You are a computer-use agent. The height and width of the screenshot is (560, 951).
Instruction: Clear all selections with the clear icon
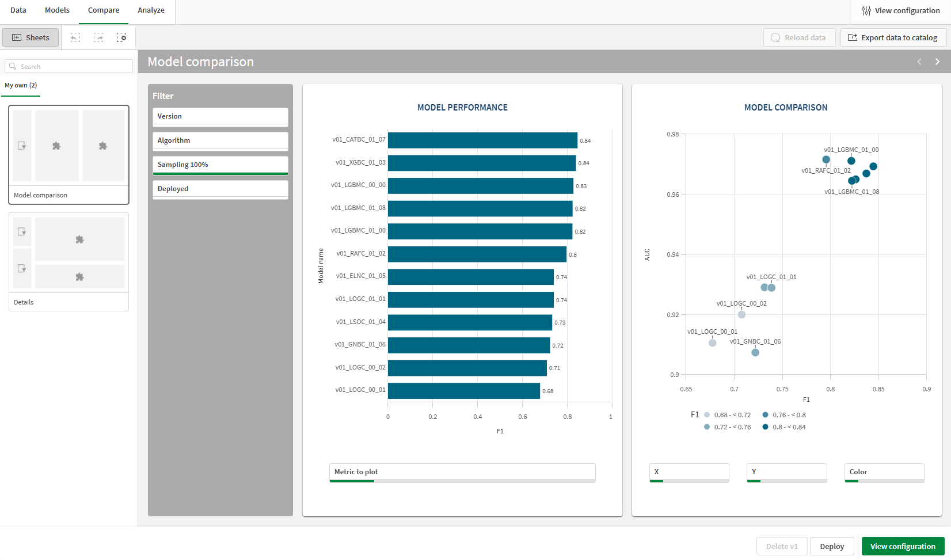click(122, 37)
